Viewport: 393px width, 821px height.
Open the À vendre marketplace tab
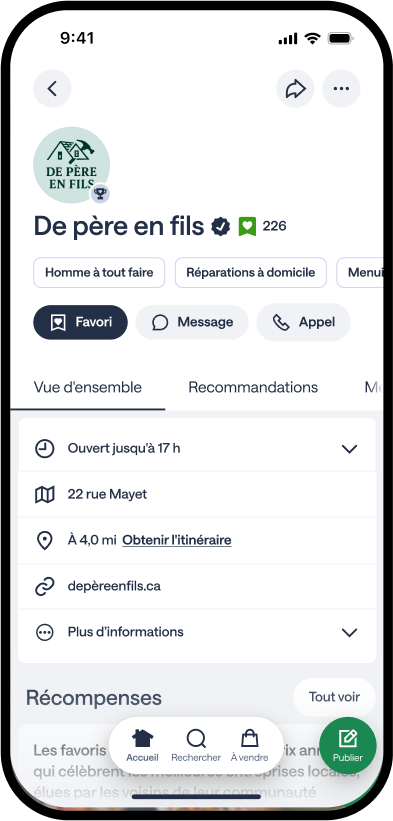pyautogui.click(x=250, y=746)
